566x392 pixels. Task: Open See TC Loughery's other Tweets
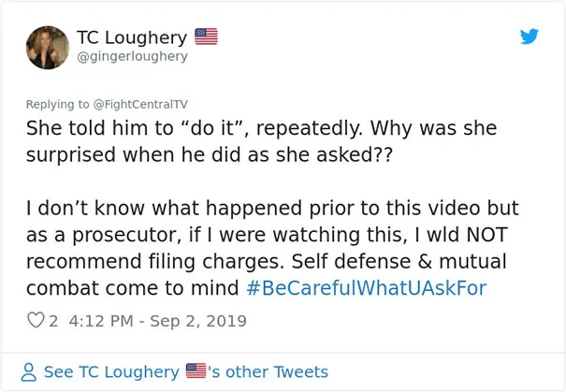click(186, 372)
